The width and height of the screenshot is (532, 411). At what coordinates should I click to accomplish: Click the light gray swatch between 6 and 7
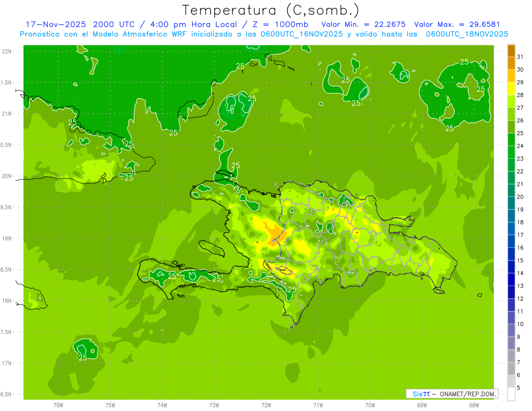click(511, 368)
